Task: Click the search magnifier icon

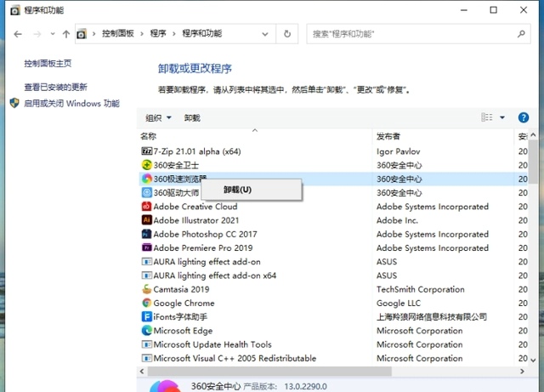Action: point(521,34)
